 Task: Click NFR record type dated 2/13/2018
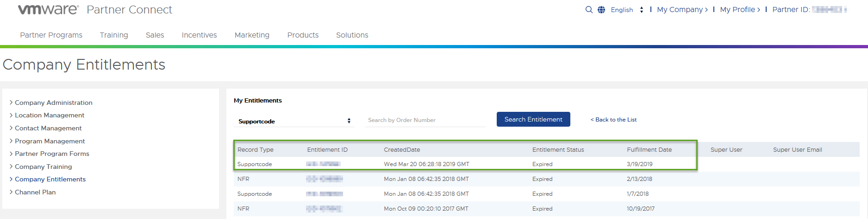tap(244, 179)
